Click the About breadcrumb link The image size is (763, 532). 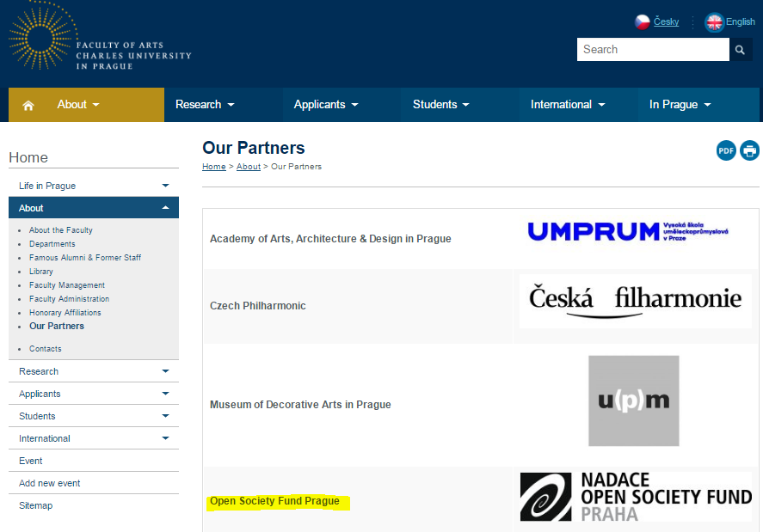point(249,167)
